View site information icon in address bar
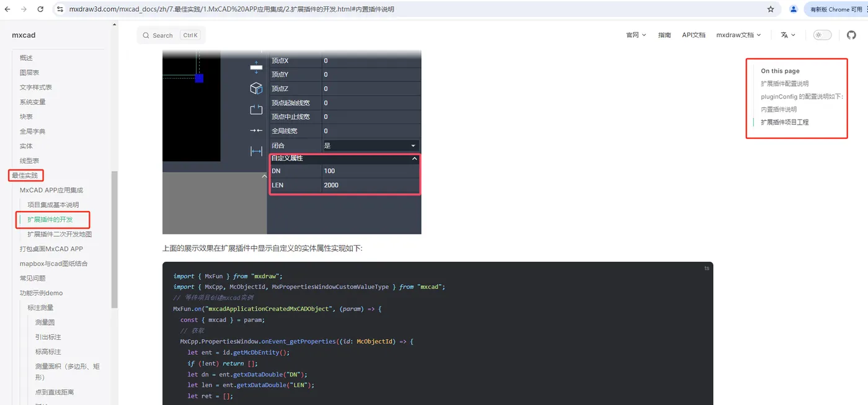 coord(60,9)
